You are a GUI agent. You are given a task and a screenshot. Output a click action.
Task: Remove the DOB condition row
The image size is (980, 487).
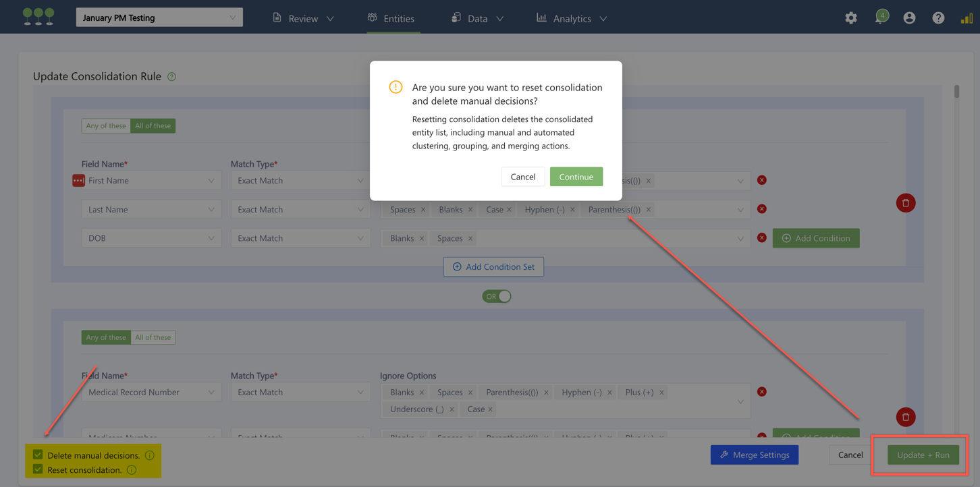coord(761,238)
